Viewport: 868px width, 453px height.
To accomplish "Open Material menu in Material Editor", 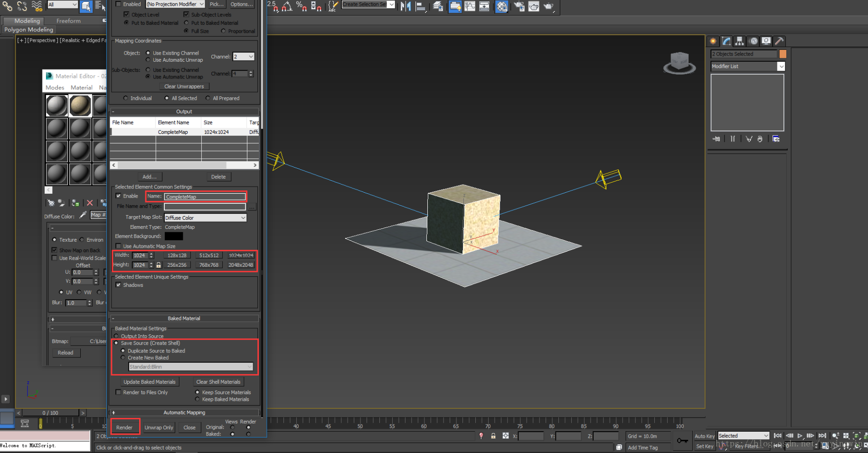I will click(82, 87).
